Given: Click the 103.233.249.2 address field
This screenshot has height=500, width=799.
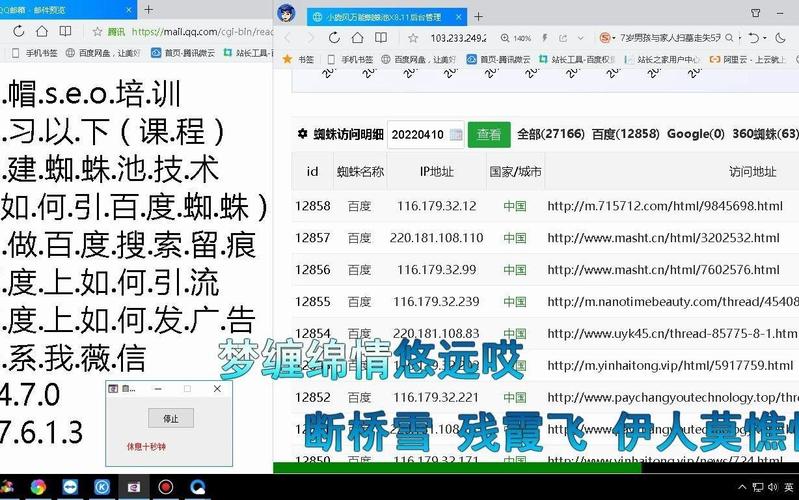Looking at the screenshot, I should click(x=458, y=38).
